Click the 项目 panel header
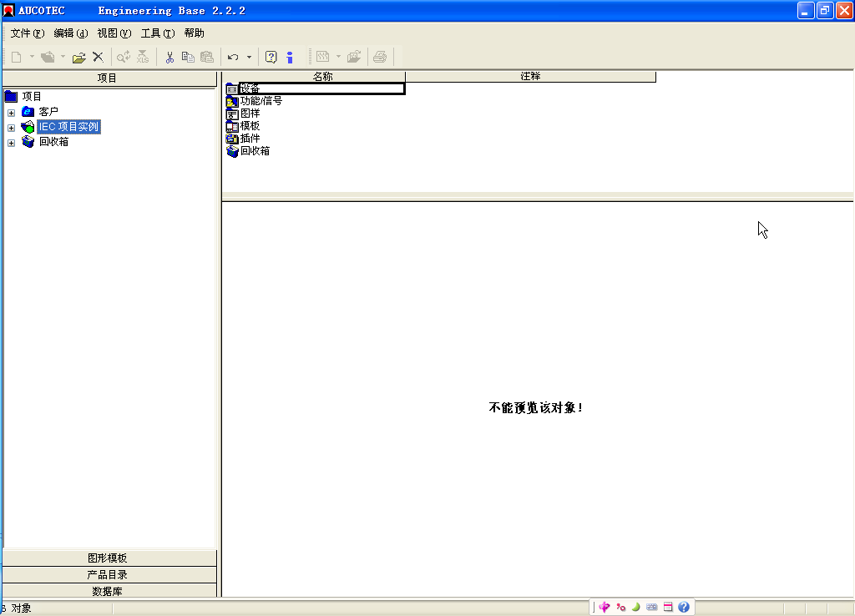The width and height of the screenshot is (855, 616). [x=109, y=78]
